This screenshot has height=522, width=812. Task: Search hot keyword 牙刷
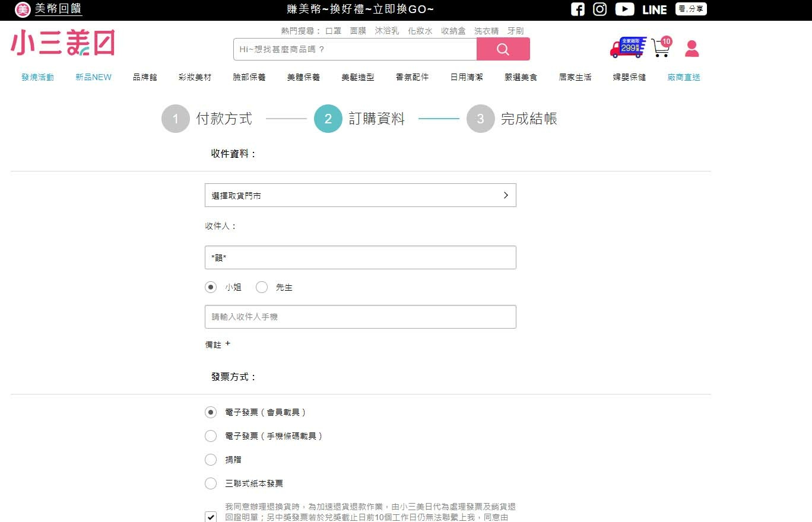pos(515,31)
